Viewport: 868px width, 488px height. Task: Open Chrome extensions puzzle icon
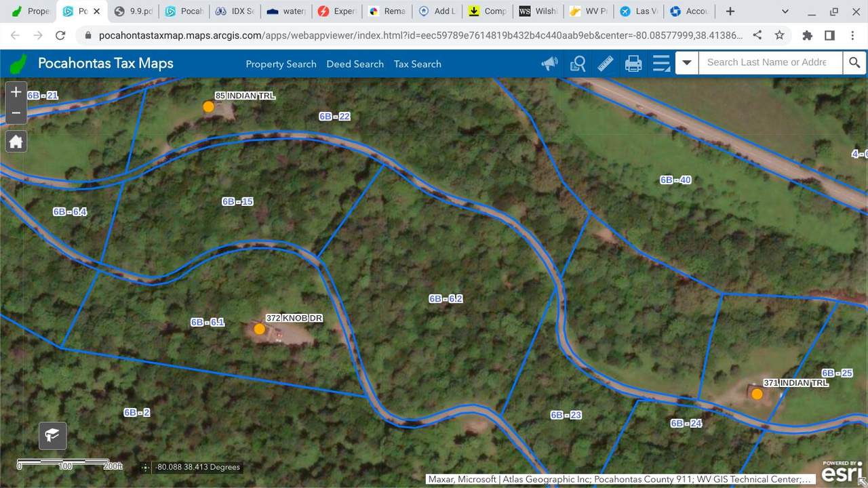pos(807,35)
